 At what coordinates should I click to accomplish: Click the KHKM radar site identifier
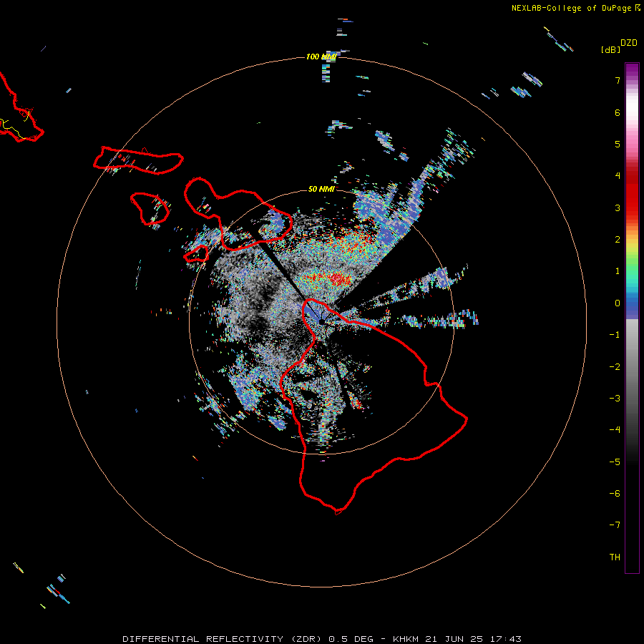tap(406, 639)
